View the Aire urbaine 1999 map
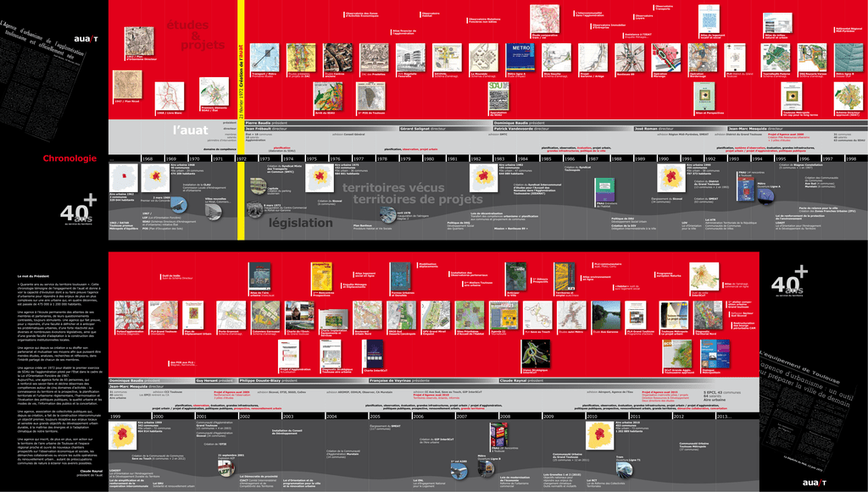 122,435
